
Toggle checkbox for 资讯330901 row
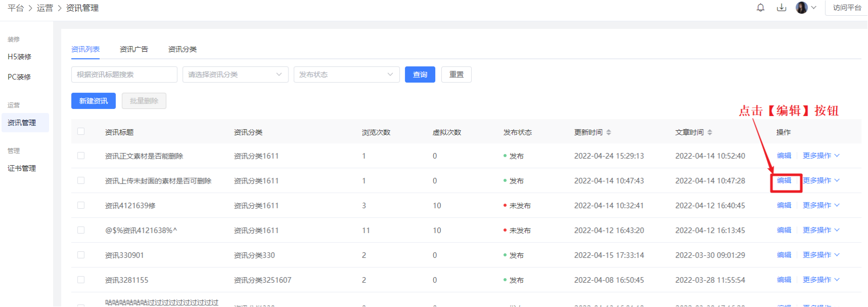81,255
